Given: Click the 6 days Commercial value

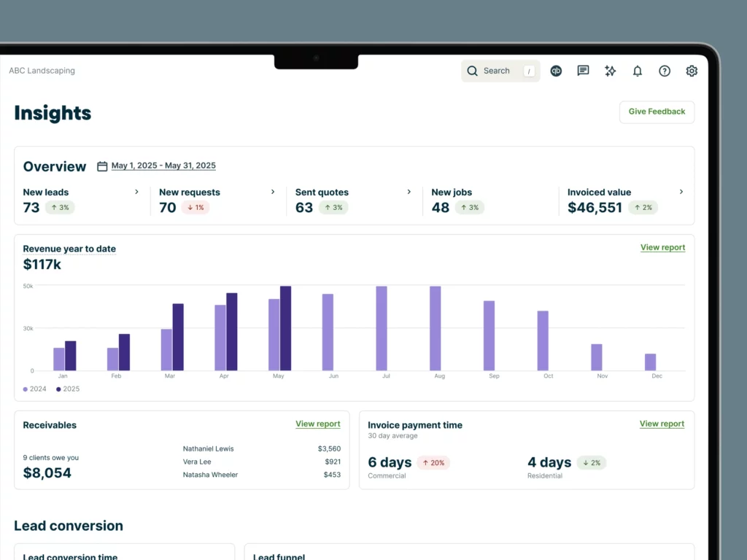Looking at the screenshot, I should [x=390, y=462].
